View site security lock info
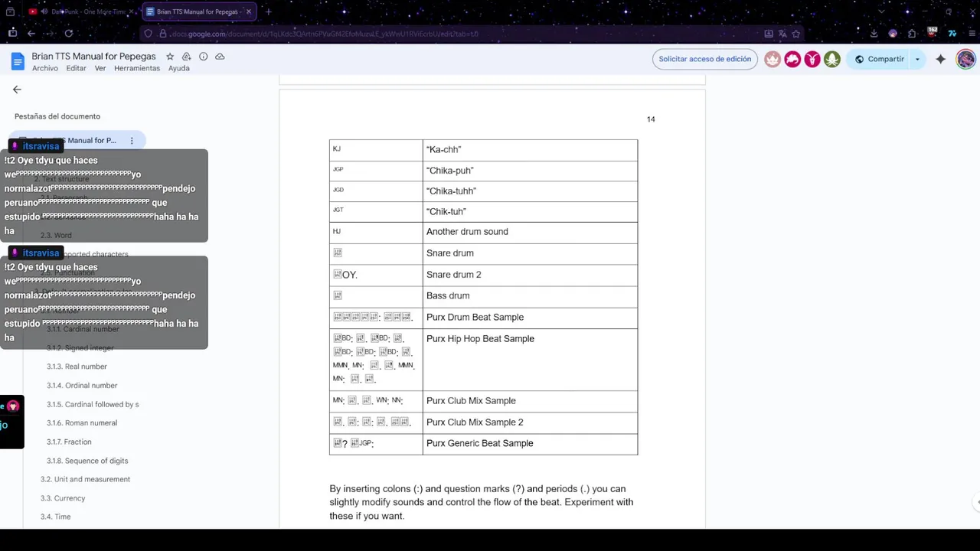Viewport: 980px width, 551px height. click(x=162, y=34)
